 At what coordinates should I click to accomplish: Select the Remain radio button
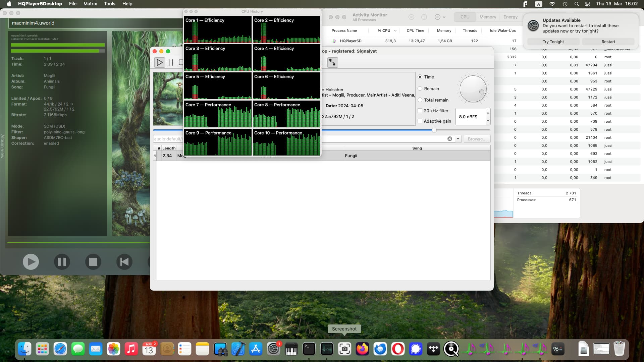coord(420,88)
